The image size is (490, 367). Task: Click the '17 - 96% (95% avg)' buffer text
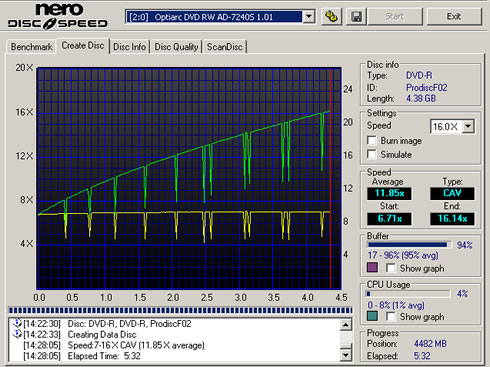[403, 256]
